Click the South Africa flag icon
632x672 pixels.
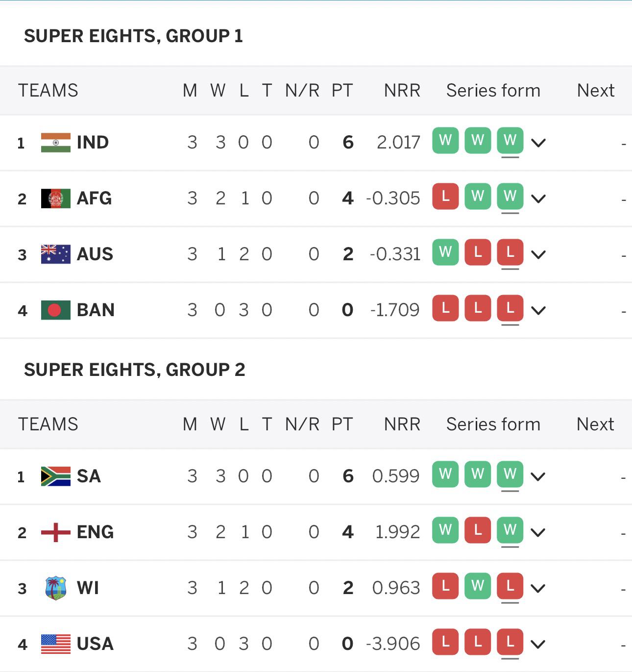click(x=55, y=476)
